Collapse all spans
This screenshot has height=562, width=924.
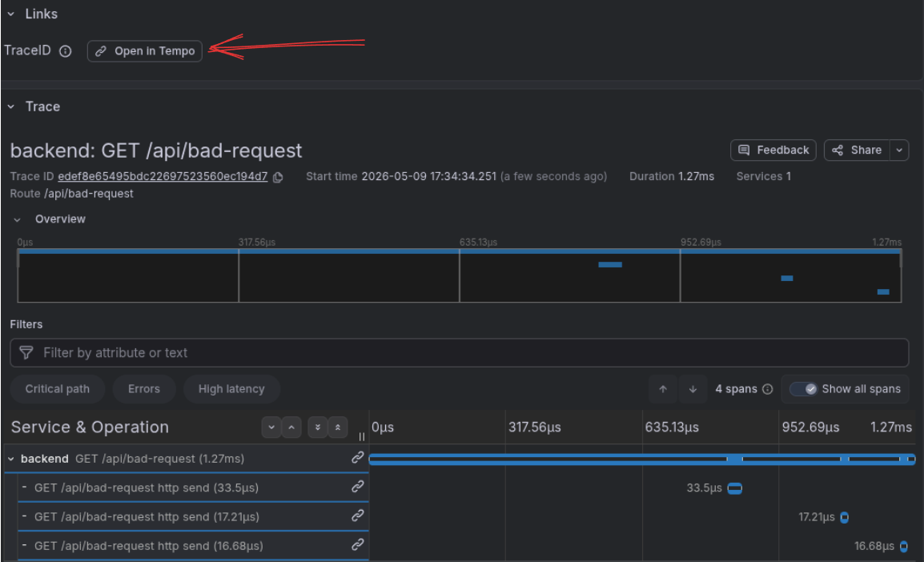pyautogui.click(x=338, y=427)
